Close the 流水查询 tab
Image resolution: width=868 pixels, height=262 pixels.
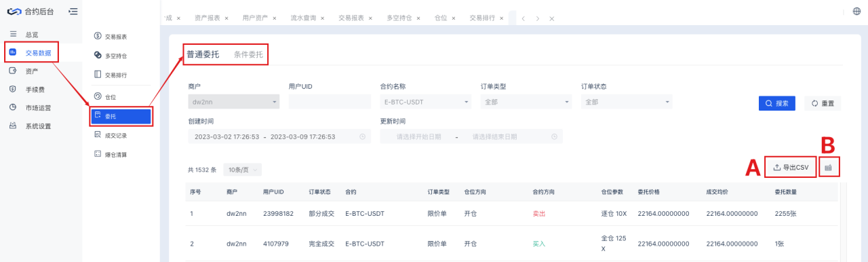pyautogui.click(x=323, y=18)
